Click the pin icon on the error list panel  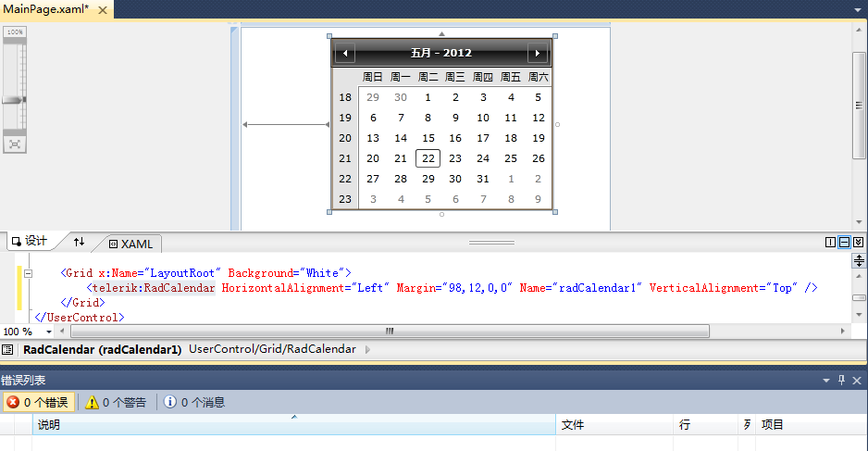(x=841, y=380)
